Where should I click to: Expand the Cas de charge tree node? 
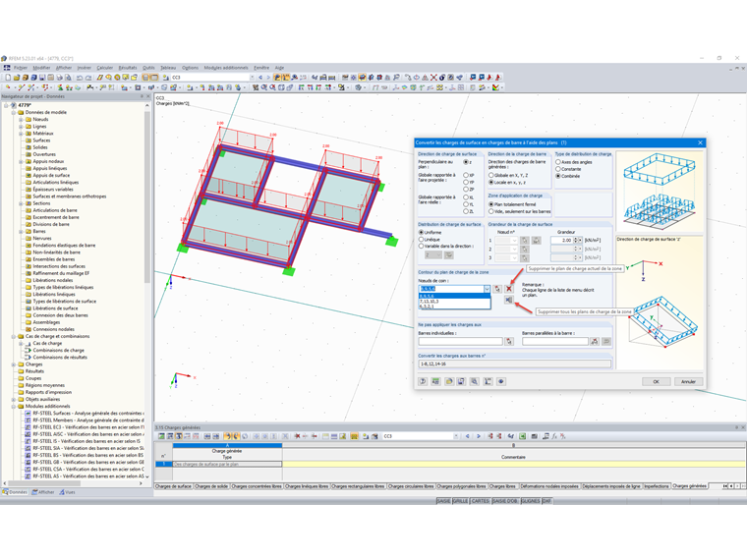pyautogui.click(x=21, y=343)
